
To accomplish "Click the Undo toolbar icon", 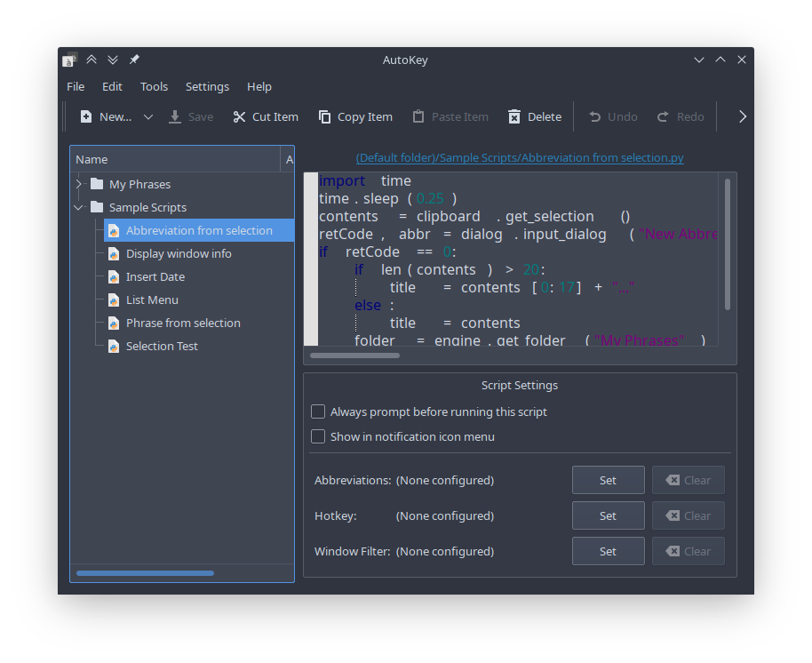I will coord(594,116).
